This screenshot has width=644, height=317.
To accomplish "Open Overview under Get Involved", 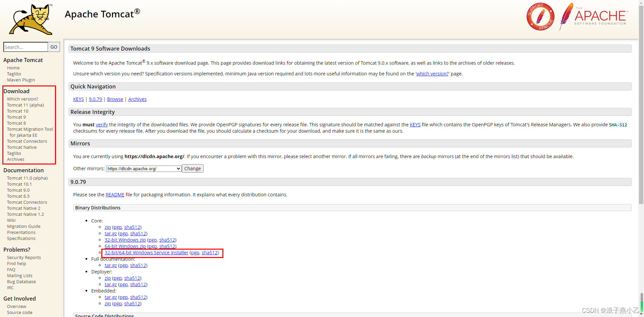I will [x=16, y=306].
